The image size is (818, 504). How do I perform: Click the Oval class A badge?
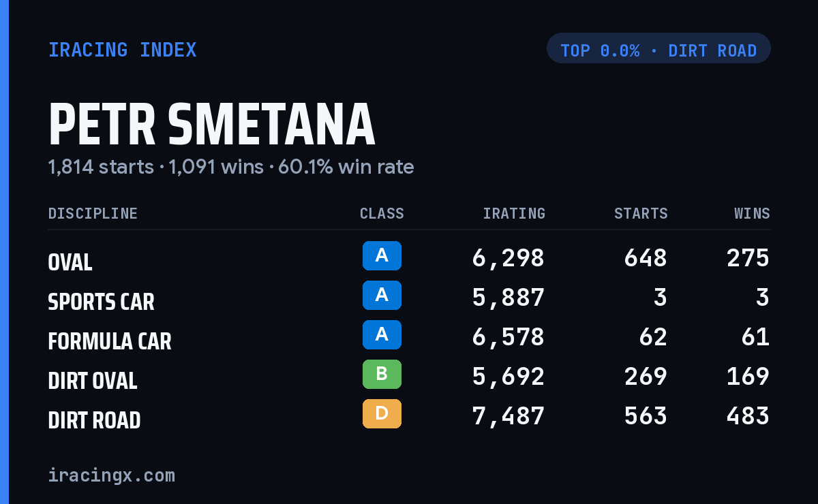(x=382, y=256)
